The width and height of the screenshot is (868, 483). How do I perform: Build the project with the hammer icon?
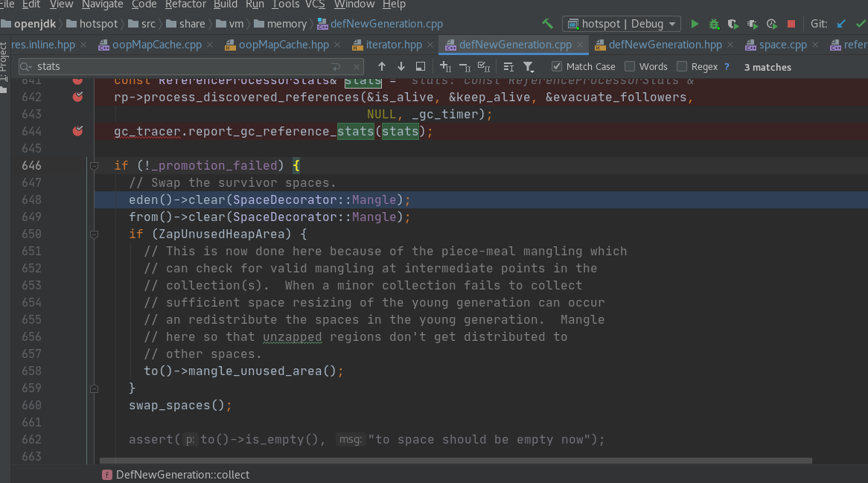(547, 24)
